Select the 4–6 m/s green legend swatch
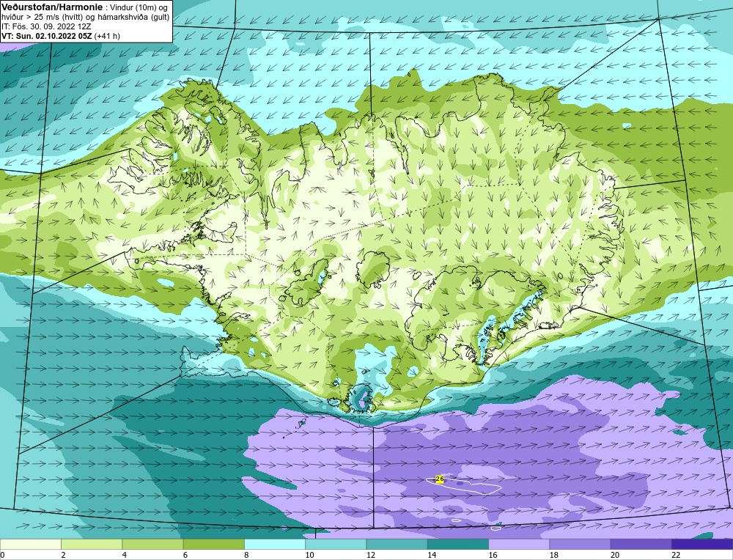This screenshot has height=560, width=733. [x=153, y=545]
